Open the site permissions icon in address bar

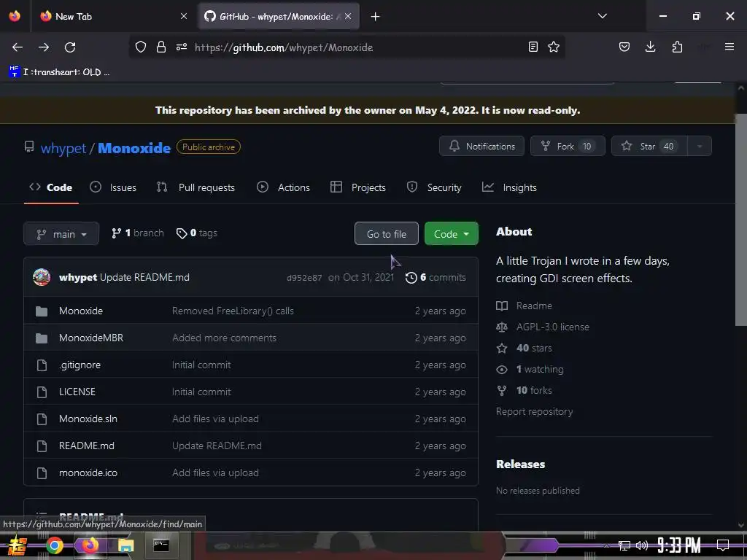click(182, 47)
